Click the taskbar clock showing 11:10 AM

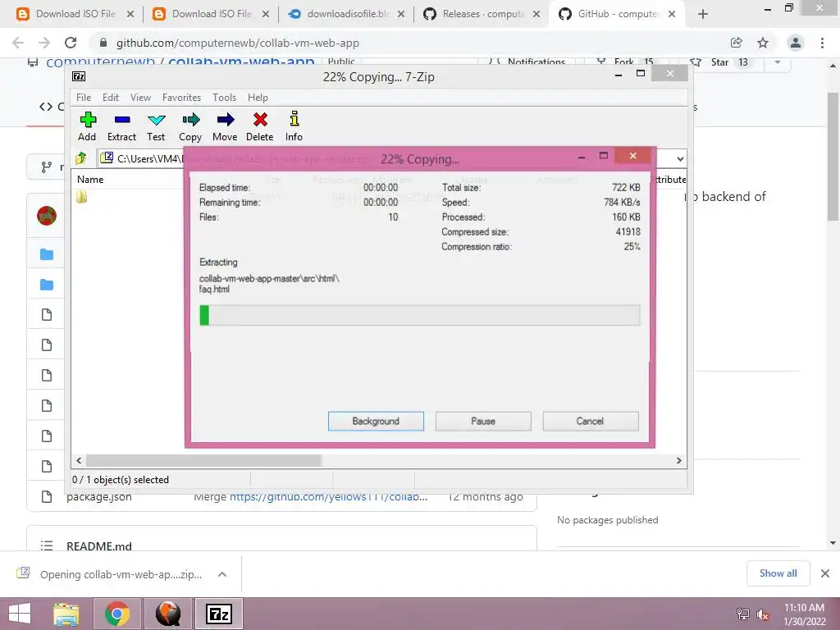(x=804, y=614)
